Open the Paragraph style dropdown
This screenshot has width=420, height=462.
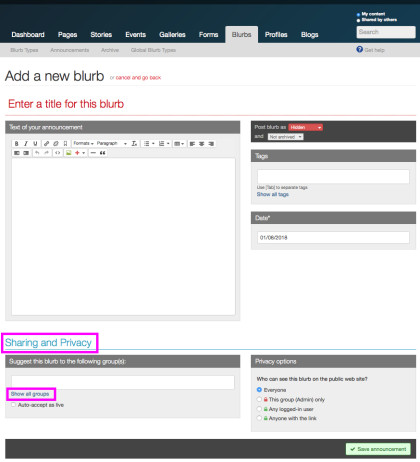[112, 144]
